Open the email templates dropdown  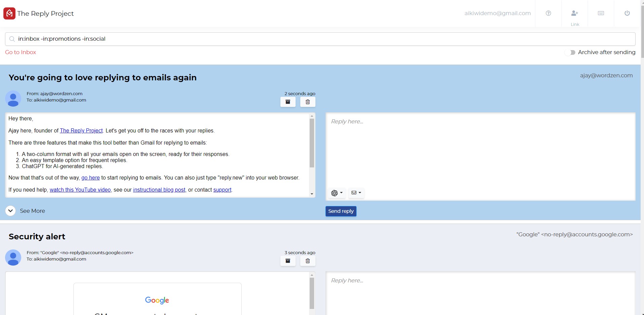point(356,193)
